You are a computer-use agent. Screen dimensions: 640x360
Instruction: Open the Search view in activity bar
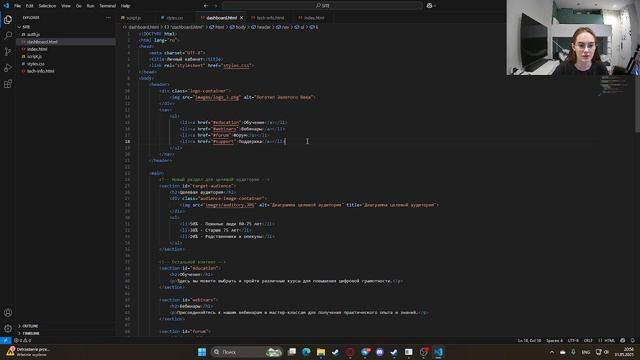pos(8,36)
